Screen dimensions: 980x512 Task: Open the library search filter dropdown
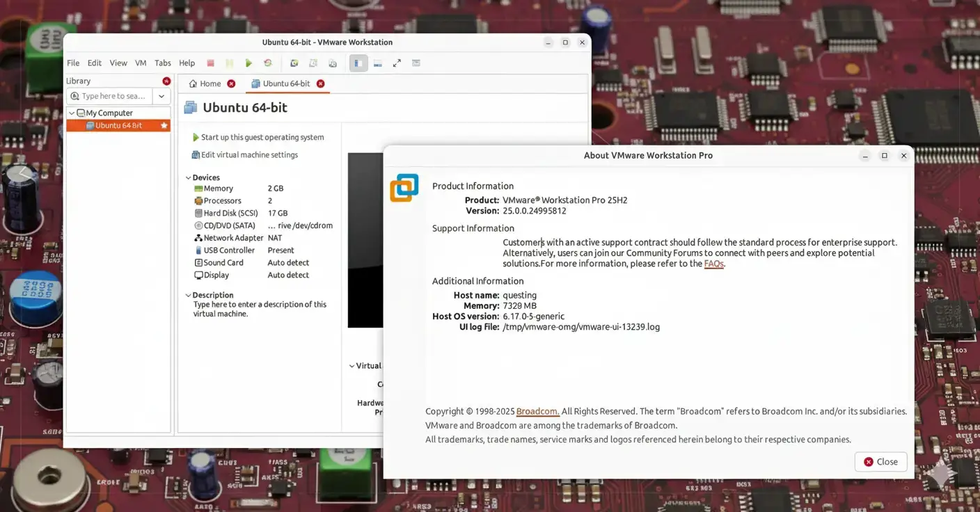[x=161, y=96]
